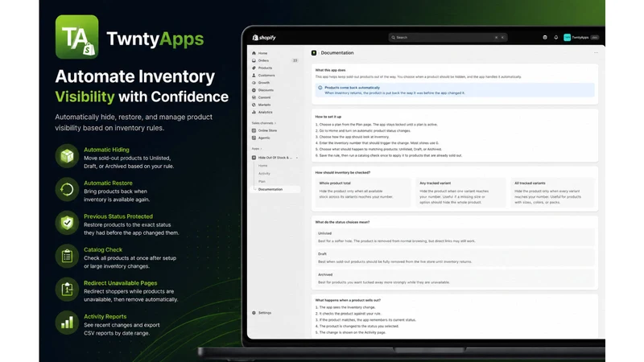Click the Unlisted status row
Viewport: 644px width, 362px height.
click(x=455, y=237)
